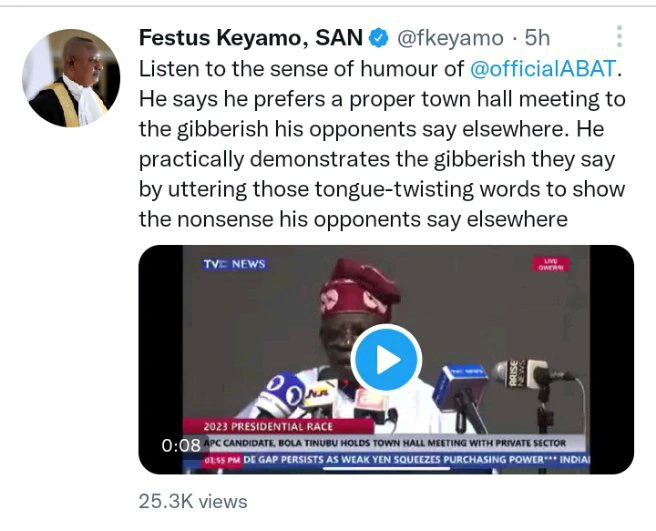Click the 25.3K views count
656x531 pixels.
click(193, 500)
